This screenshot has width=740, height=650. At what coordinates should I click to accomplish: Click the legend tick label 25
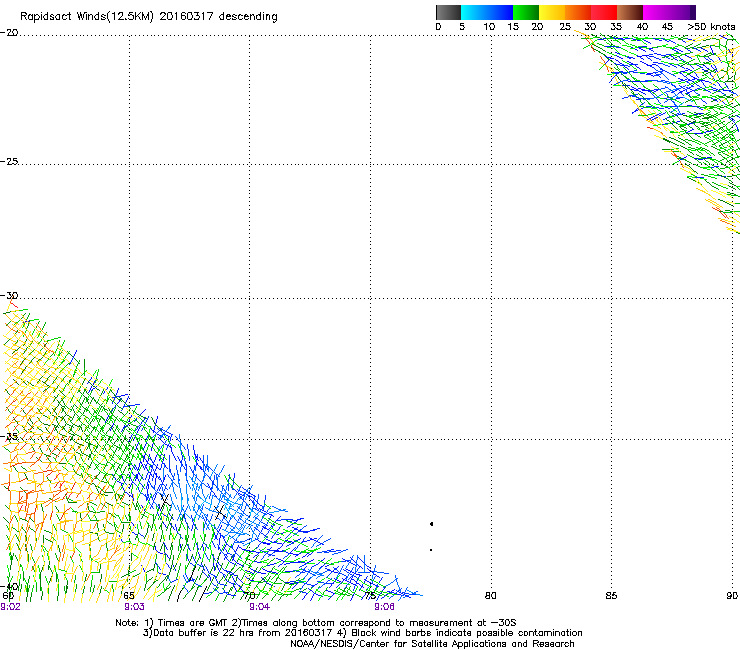[x=565, y=27]
